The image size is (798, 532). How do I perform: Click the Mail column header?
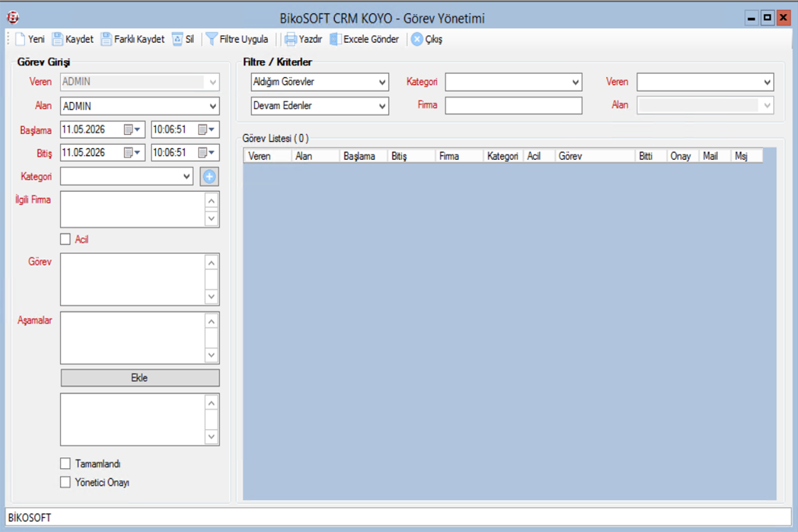(715, 156)
